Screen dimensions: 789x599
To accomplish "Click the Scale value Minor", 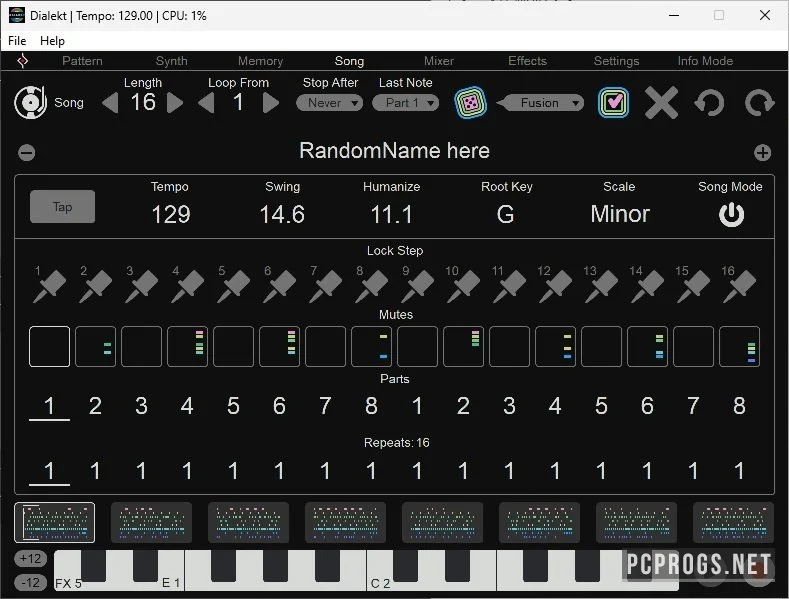I will (x=620, y=214).
